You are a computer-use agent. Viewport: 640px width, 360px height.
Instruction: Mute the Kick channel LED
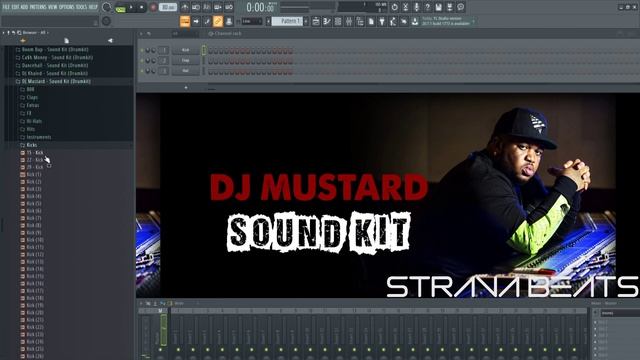click(x=142, y=50)
